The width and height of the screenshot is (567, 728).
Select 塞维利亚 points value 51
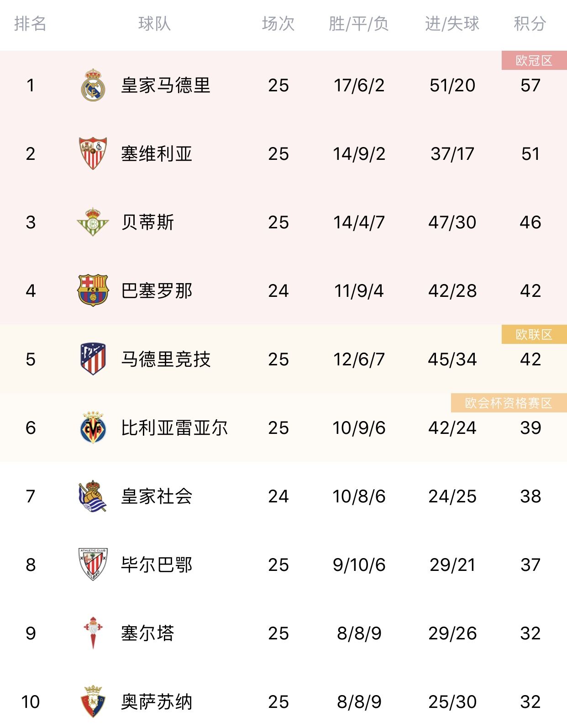click(530, 154)
